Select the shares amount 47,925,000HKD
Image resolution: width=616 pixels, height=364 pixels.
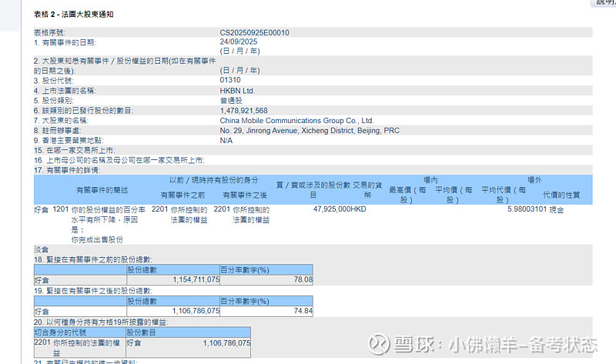(x=340, y=209)
